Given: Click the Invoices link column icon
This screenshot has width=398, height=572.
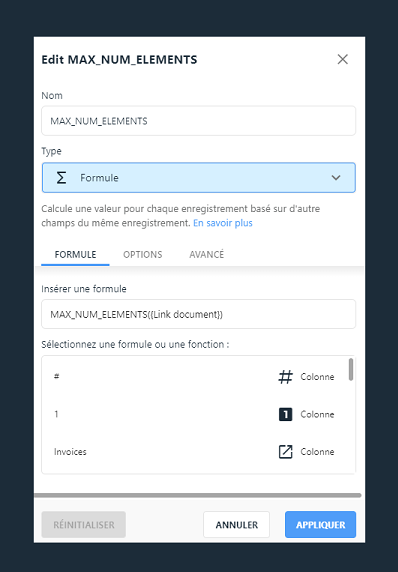Looking at the screenshot, I should [285, 452].
